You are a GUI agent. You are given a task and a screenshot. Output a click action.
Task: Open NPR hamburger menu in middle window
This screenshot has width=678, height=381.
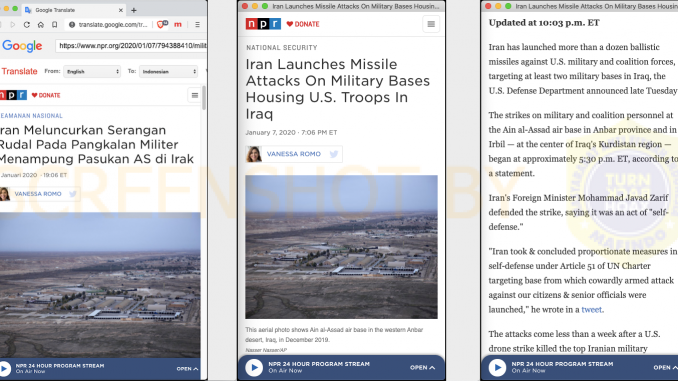(431, 24)
